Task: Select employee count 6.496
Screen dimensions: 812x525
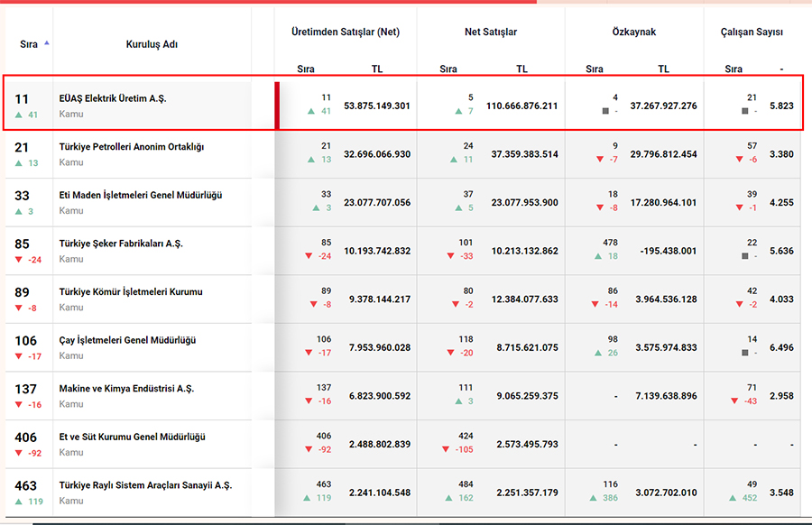Action: pos(781,347)
